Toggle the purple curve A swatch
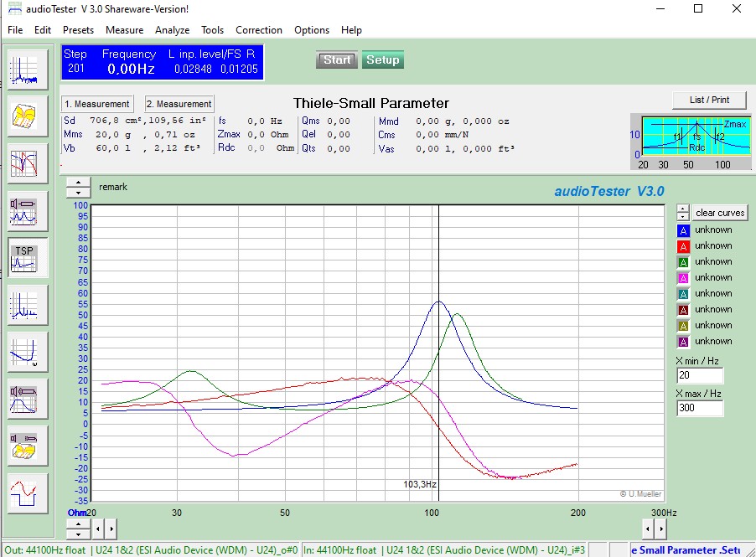Viewport: 756px width, 557px height. [x=683, y=342]
